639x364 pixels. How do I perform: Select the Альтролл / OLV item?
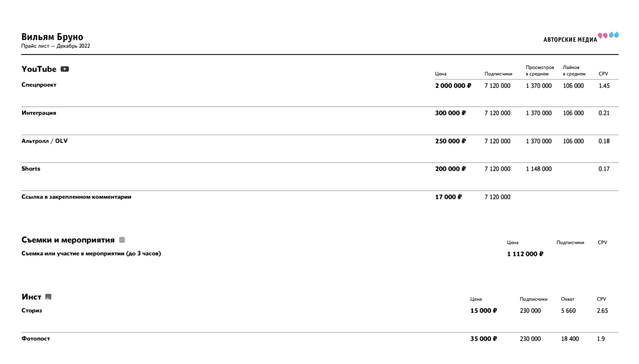pos(44,141)
